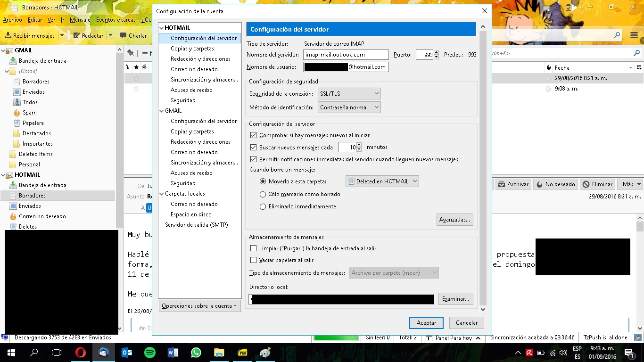Enable Vaciar papelera al salir

coord(254,260)
